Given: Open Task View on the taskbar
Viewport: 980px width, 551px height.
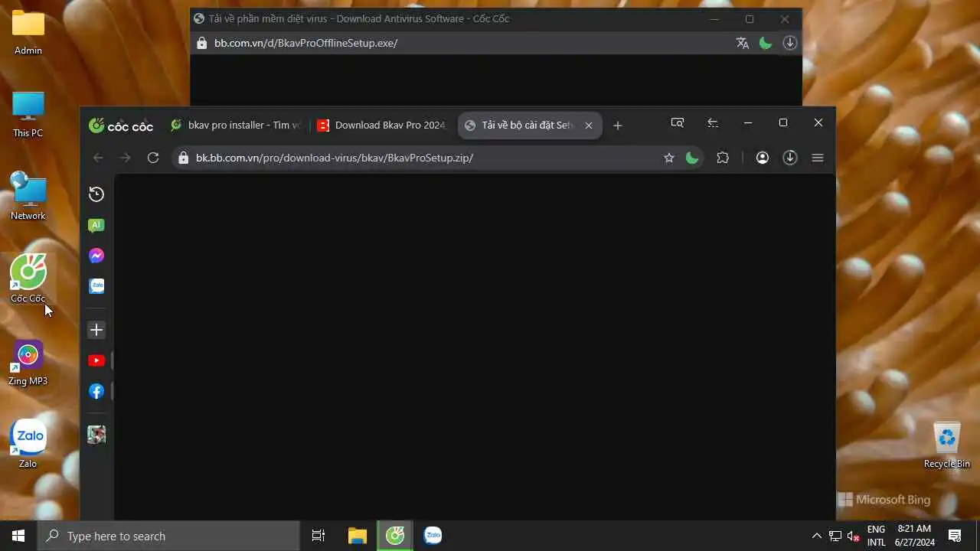Looking at the screenshot, I should [318, 536].
